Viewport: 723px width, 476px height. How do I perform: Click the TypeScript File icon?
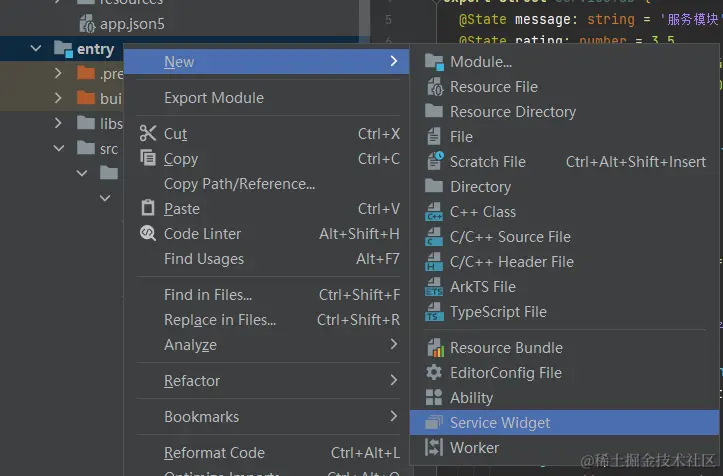click(434, 312)
